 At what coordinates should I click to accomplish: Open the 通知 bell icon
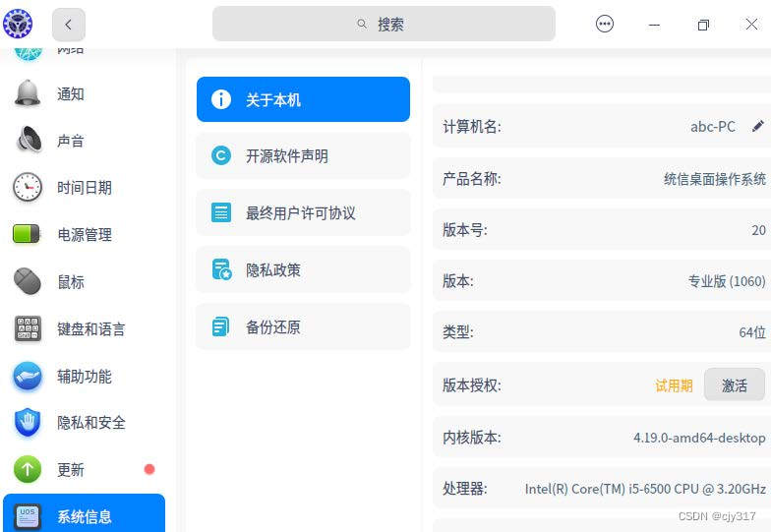[x=28, y=92]
